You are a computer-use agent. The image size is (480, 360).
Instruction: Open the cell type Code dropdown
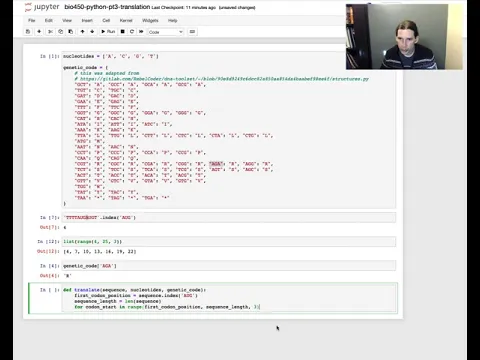pos(166,32)
